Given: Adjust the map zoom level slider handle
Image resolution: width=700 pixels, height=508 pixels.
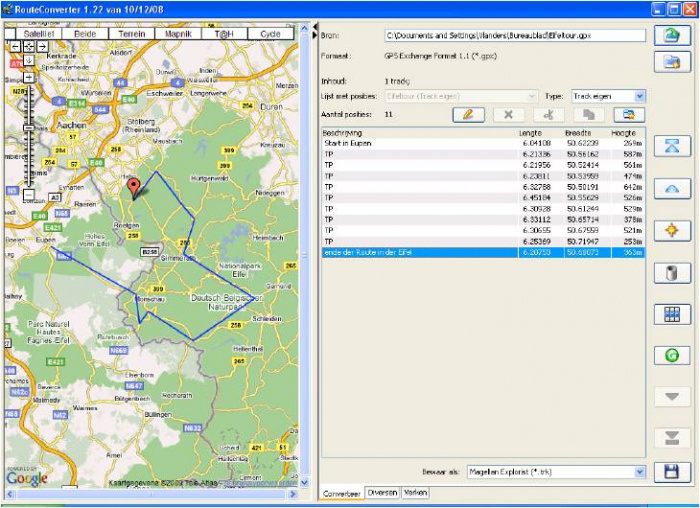Looking at the screenshot, I should 29,128.
